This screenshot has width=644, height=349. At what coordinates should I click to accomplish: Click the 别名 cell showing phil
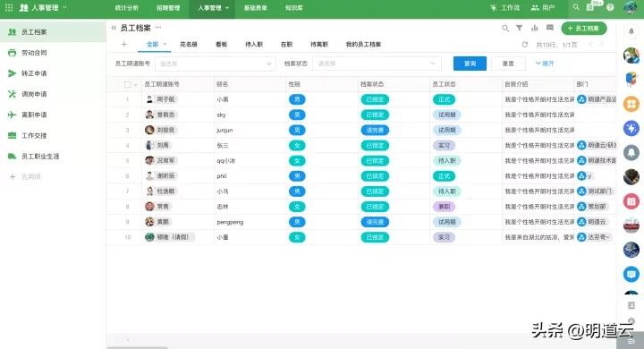[x=222, y=176]
